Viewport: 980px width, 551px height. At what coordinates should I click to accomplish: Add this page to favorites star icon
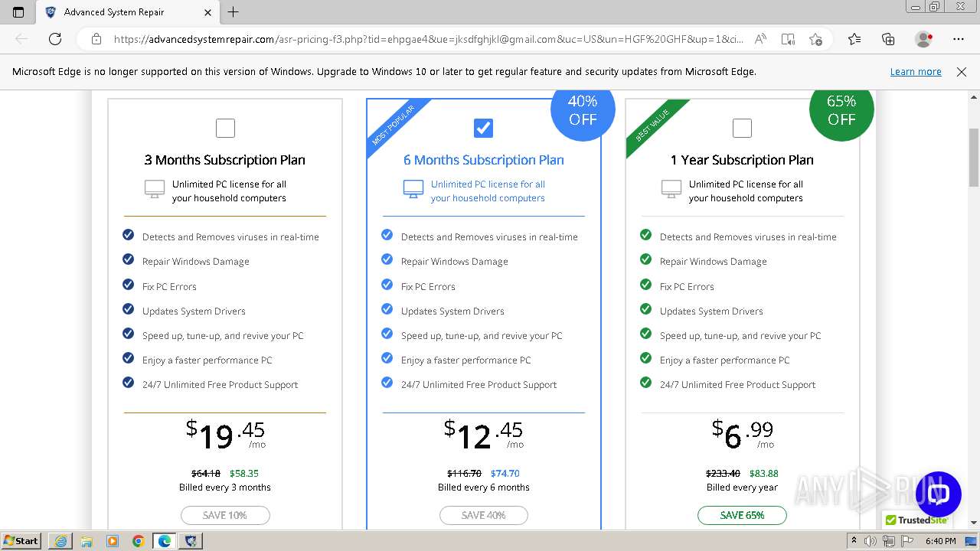(x=815, y=39)
